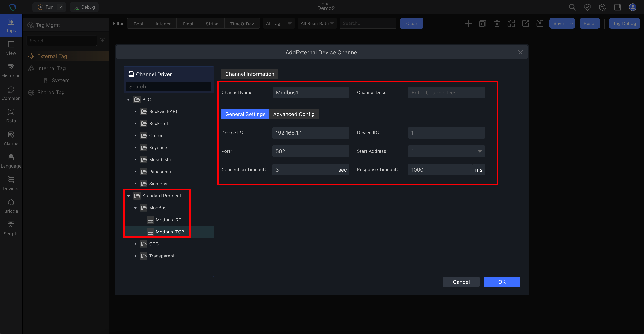Click the export arrow toolbar icon

(526, 24)
